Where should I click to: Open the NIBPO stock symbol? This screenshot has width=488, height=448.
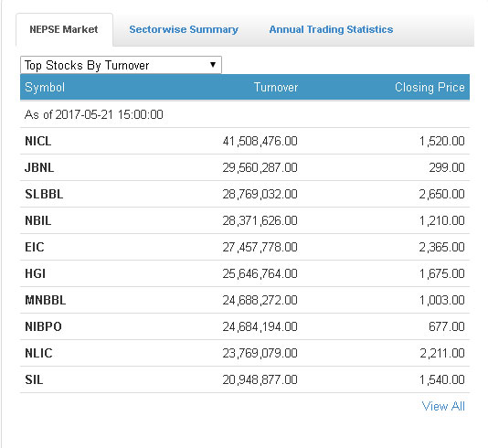coord(43,326)
